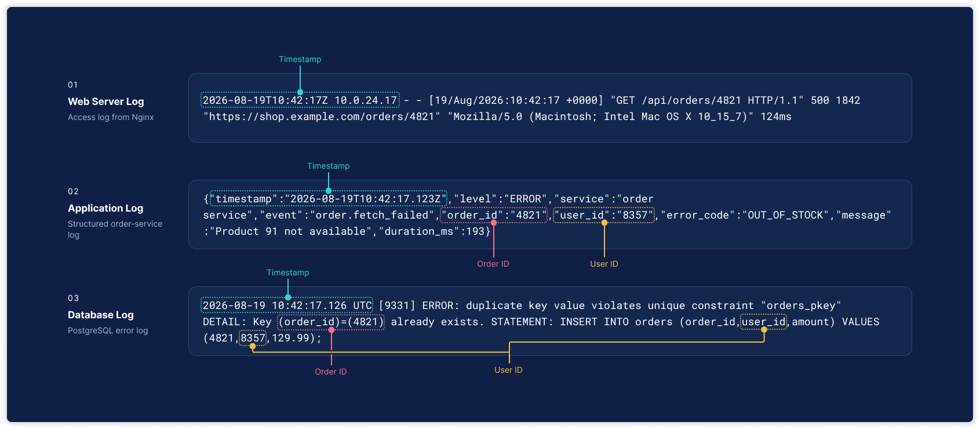
Task: Click the Timestamp label above Application Log
Action: [328, 166]
